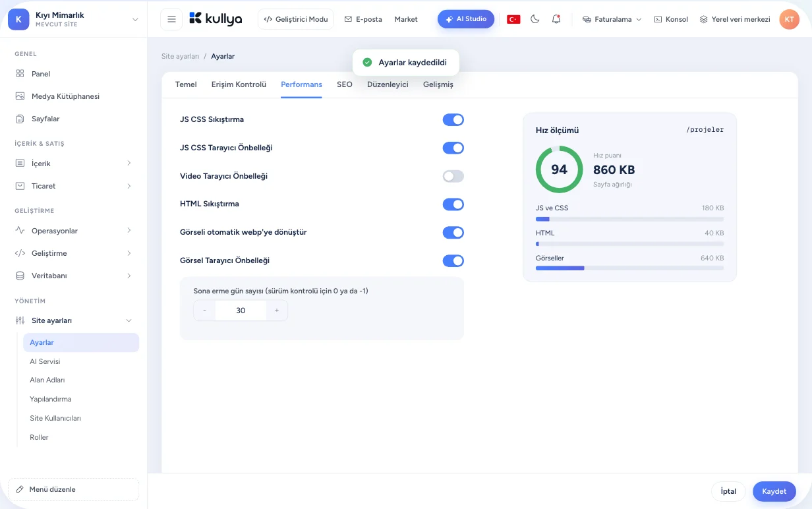Expand the İçerik sidebar menu
Image resolution: width=812 pixels, height=509 pixels.
click(x=74, y=164)
